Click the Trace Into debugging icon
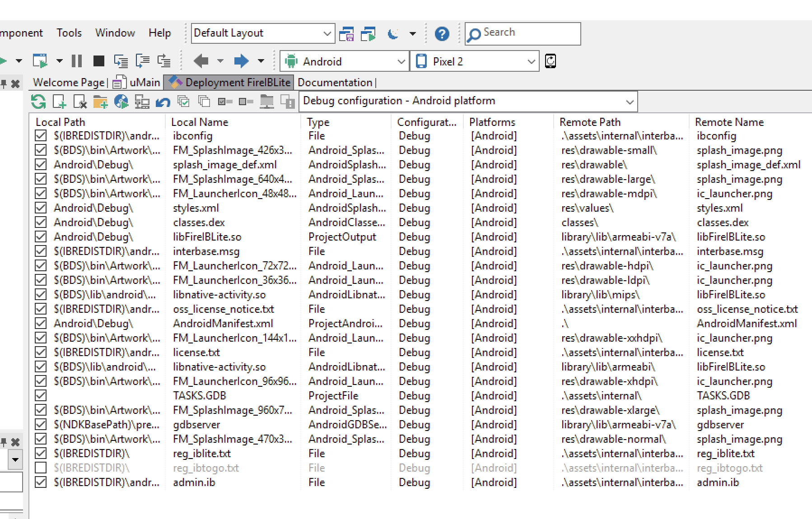This screenshot has width=812, height=519. click(121, 61)
